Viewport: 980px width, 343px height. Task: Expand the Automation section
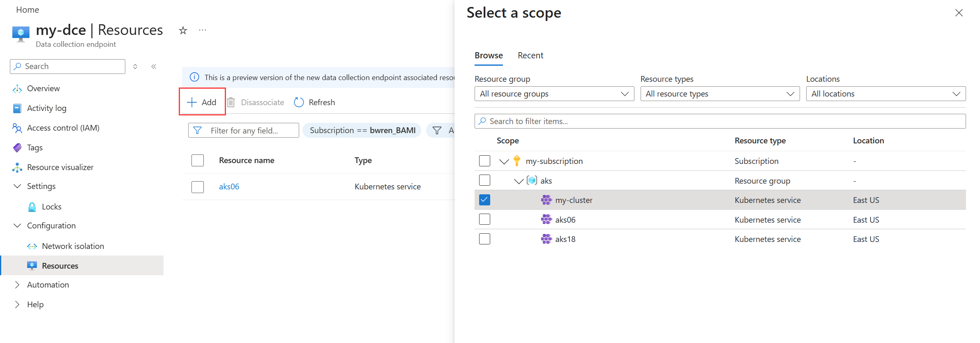coord(48,285)
